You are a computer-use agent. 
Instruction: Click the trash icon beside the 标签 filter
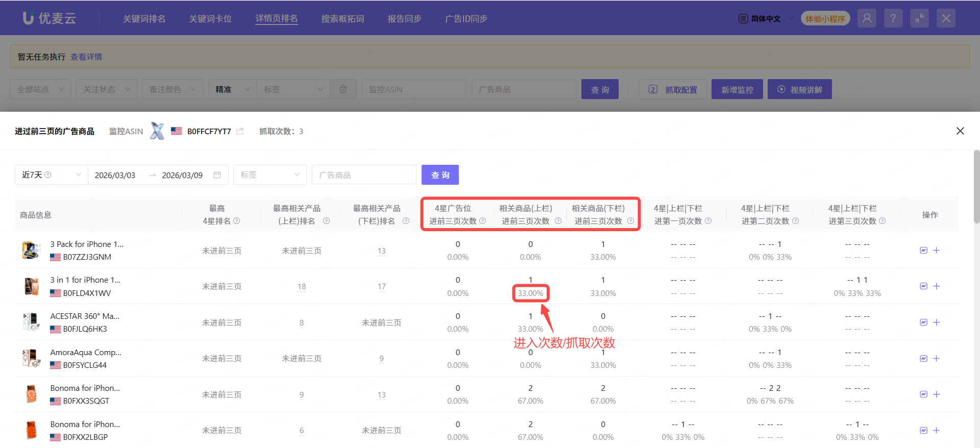(x=344, y=89)
